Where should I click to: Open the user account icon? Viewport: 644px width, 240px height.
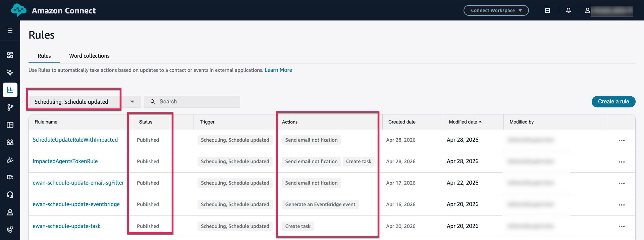point(588,10)
